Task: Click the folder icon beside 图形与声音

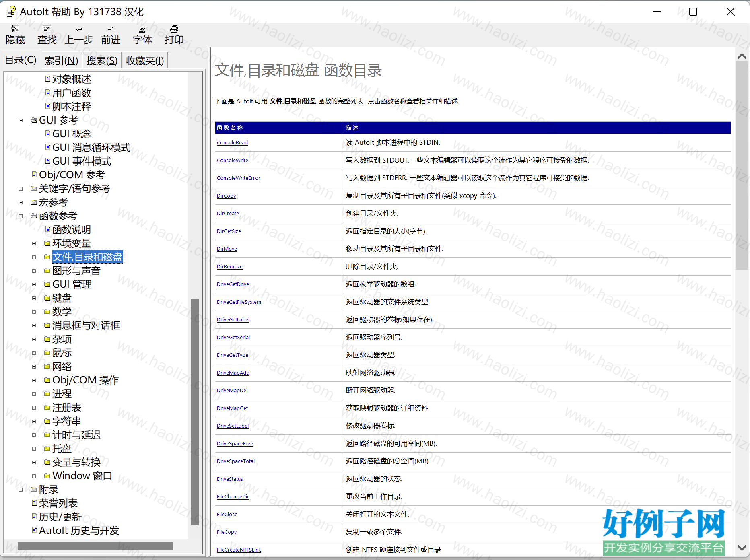Action: 47,270
